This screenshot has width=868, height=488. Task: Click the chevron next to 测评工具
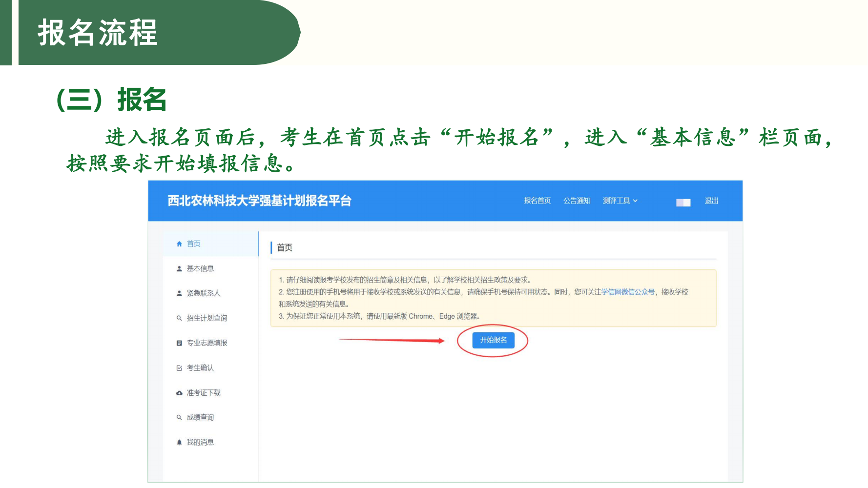[635, 201]
